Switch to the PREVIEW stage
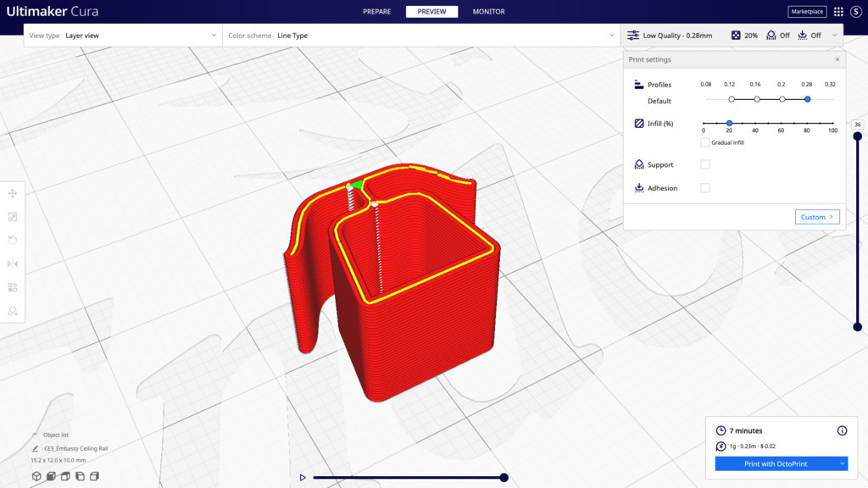 pyautogui.click(x=431, y=12)
